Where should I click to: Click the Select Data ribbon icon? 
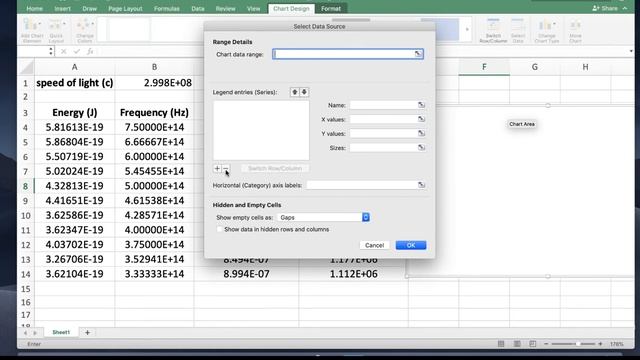(x=518, y=30)
